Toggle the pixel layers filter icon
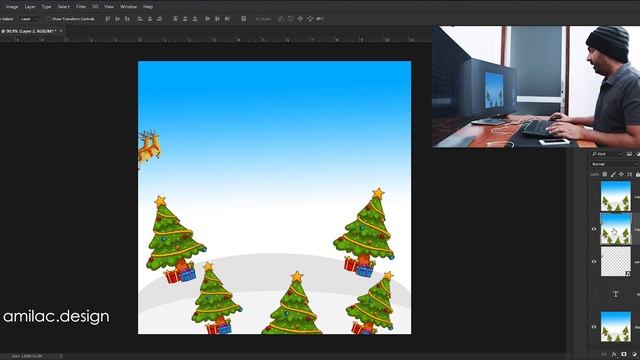Screen dimensions: 640x360 tap(629, 154)
